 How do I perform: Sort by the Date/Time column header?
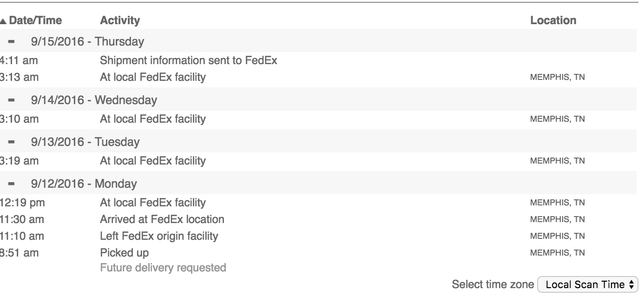35,20
